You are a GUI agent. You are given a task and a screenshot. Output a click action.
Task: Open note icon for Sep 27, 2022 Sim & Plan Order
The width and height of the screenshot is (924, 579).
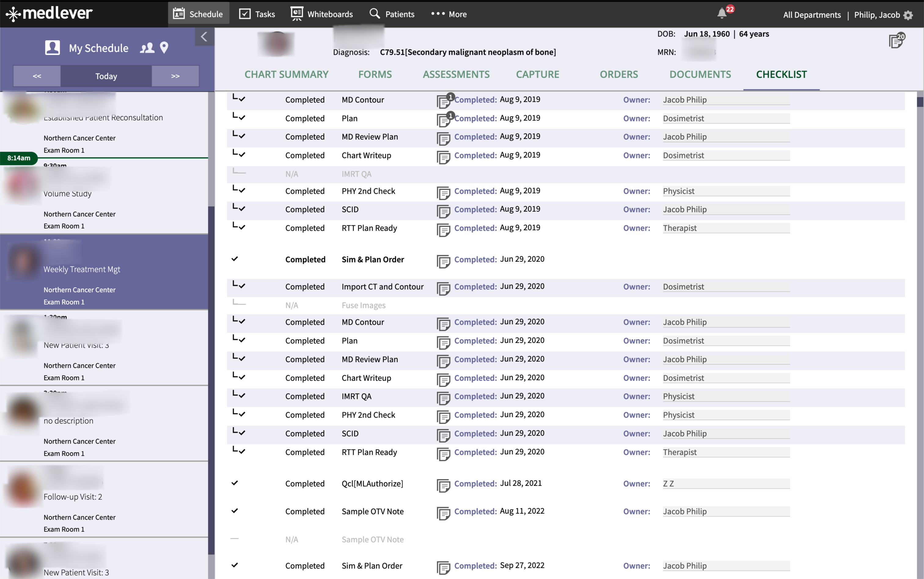[444, 568]
